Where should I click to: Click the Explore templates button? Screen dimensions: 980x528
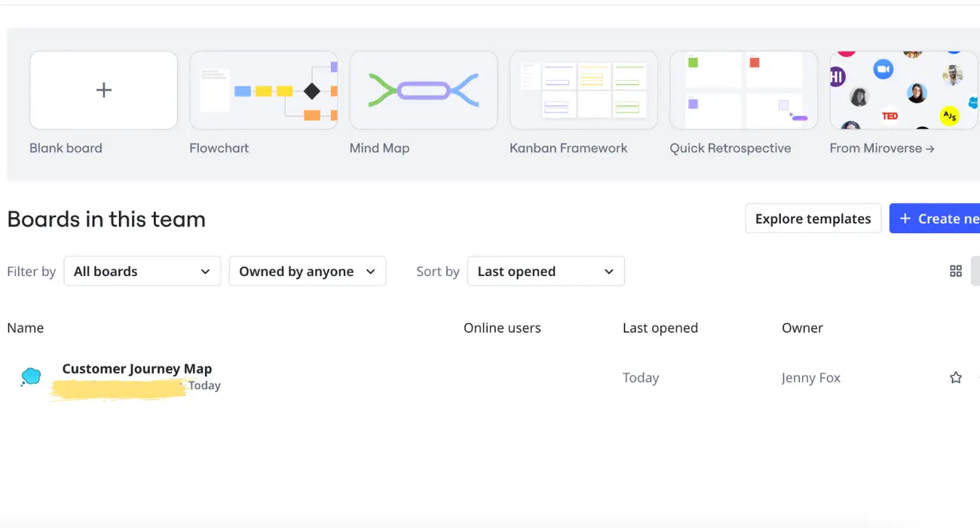coord(813,219)
